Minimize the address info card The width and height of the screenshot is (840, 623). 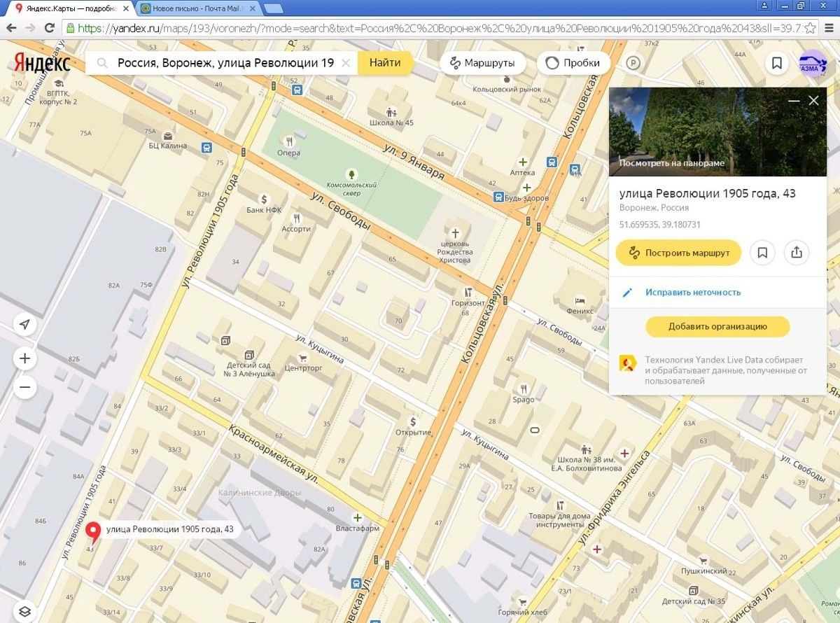[x=794, y=101]
